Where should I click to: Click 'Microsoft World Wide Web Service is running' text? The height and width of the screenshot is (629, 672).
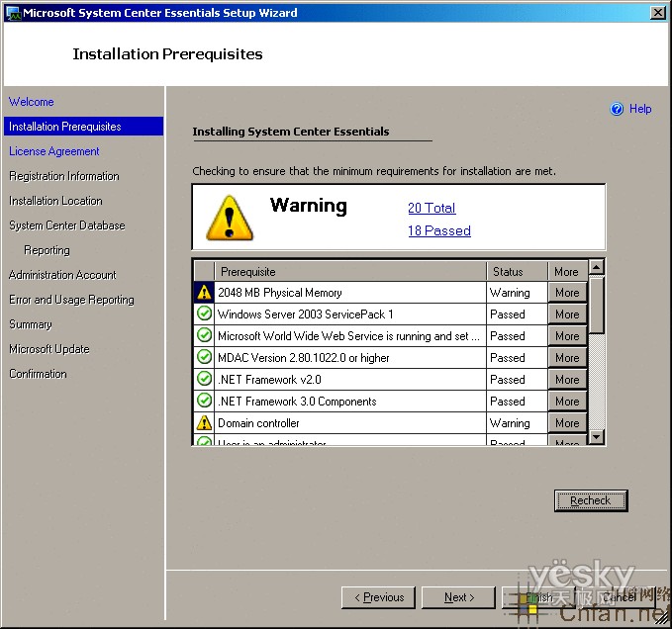click(x=348, y=336)
